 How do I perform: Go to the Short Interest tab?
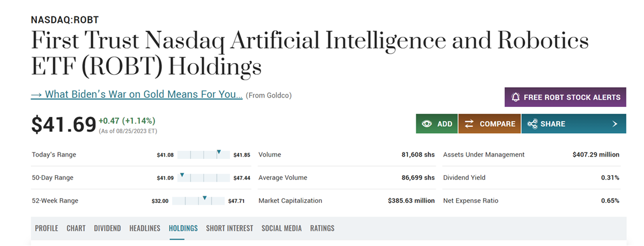[x=229, y=228]
